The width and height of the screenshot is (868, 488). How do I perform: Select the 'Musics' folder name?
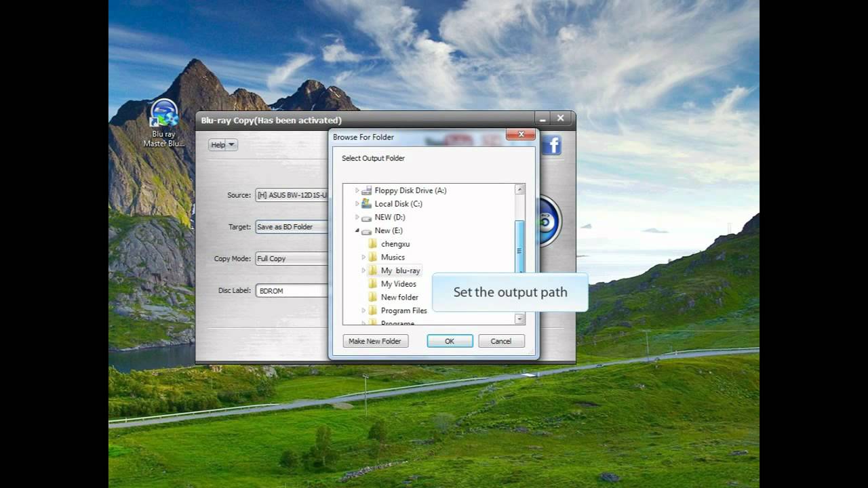(393, 257)
